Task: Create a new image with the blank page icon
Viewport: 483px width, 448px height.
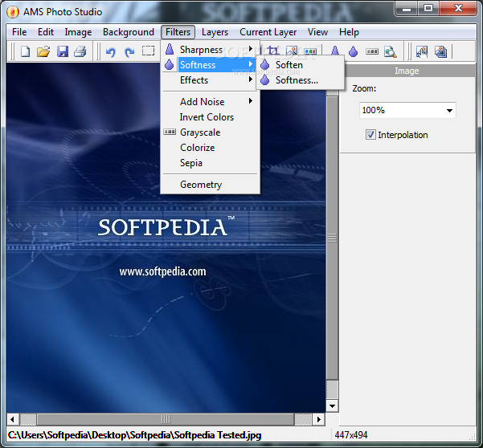Action: tap(26, 51)
